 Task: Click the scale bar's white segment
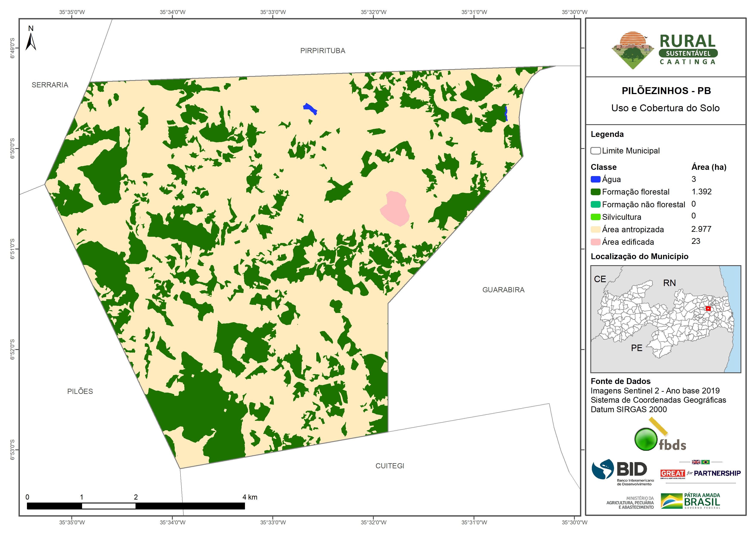(x=109, y=506)
